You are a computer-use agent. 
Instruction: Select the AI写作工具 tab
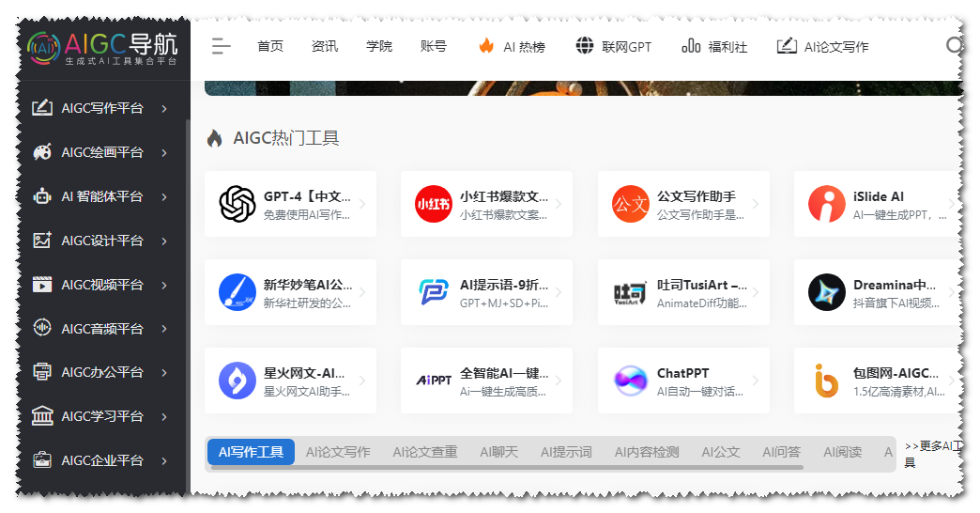pyautogui.click(x=251, y=452)
